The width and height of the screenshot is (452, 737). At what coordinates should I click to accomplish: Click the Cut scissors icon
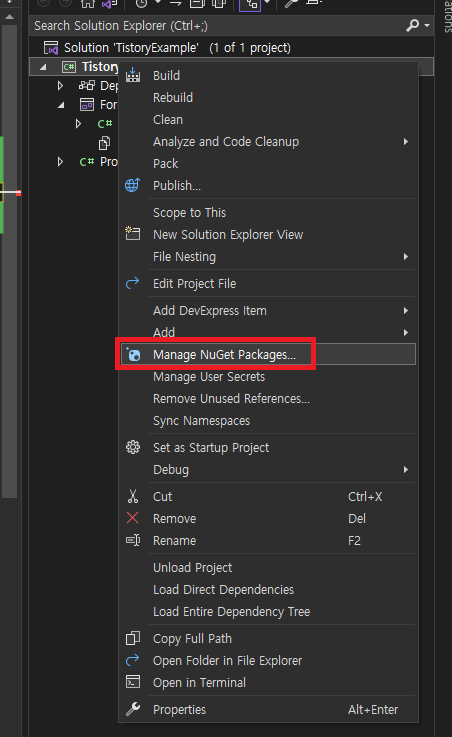tap(133, 496)
